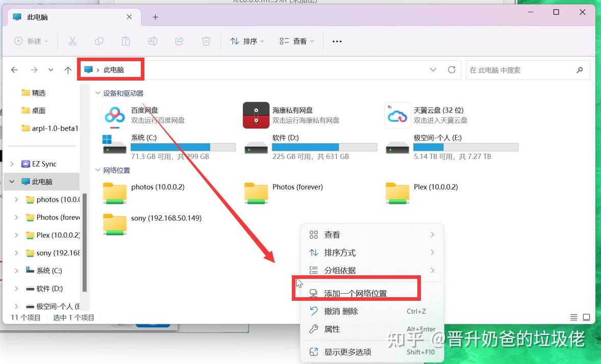This screenshot has height=364, width=601.
Task: Open the 排序 sort dropdown in the toolbar
Action: coord(247,41)
